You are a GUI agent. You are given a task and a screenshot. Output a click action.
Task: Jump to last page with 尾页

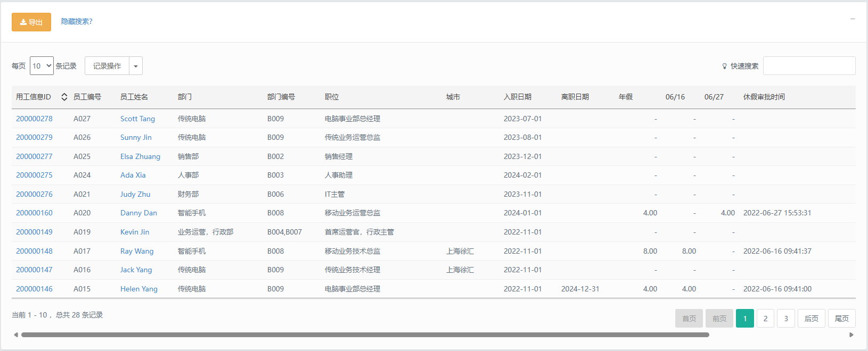tap(841, 319)
